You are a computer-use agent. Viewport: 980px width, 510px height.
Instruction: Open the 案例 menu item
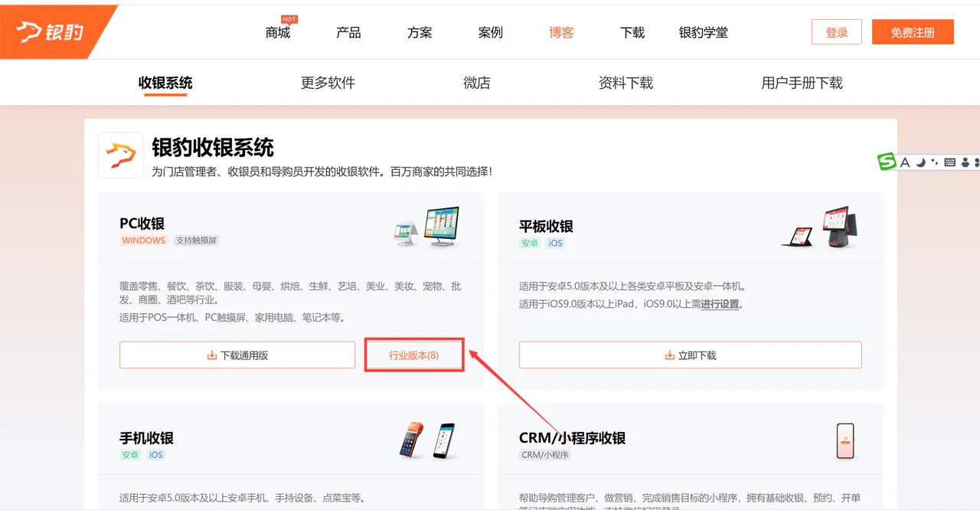[491, 33]
